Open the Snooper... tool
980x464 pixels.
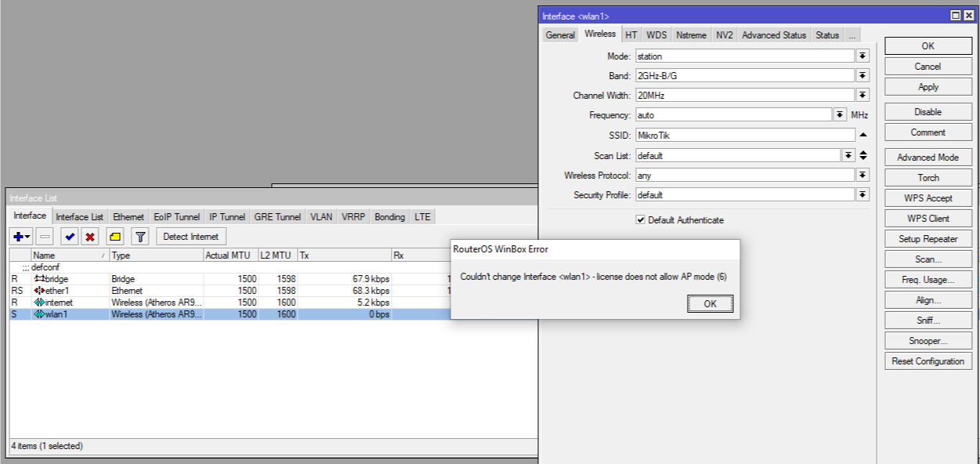928,341
